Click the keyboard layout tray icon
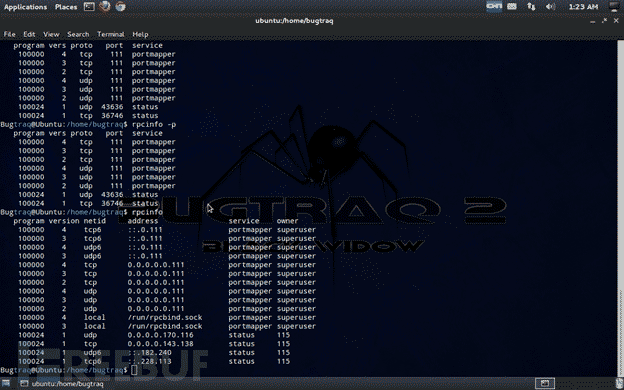624x390 pixels. (x=512, y=6)
